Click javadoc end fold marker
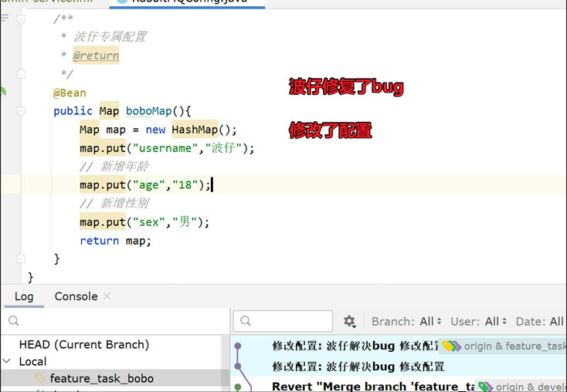The height and width of the screenshot is (392, 567). (21, 74)
